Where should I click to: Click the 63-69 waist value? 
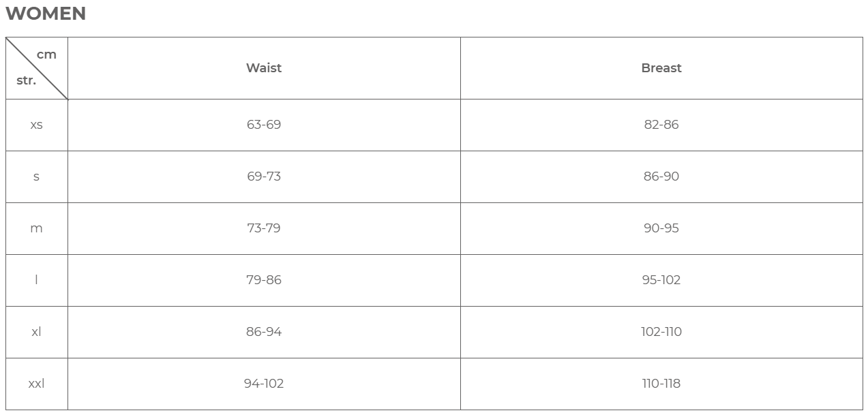coord(264,125)
